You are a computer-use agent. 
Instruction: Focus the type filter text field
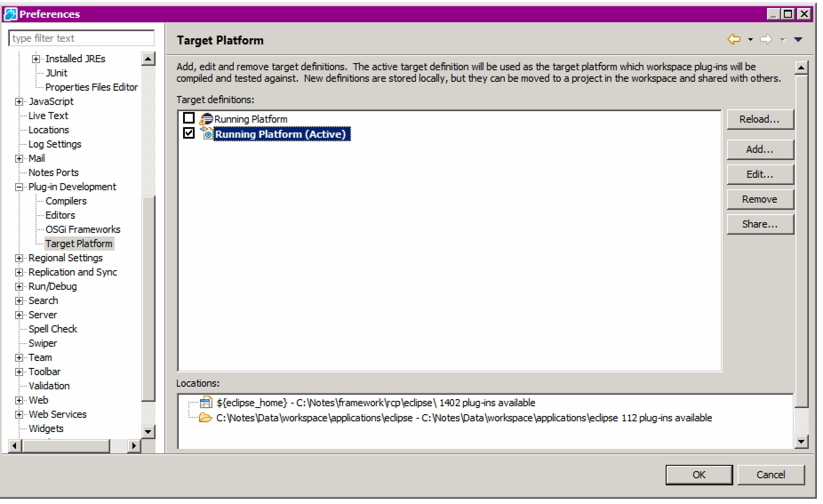81,38
